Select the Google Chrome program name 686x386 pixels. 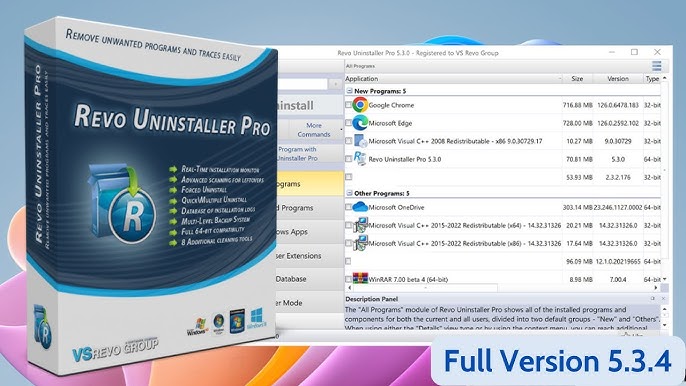[391, 105]
